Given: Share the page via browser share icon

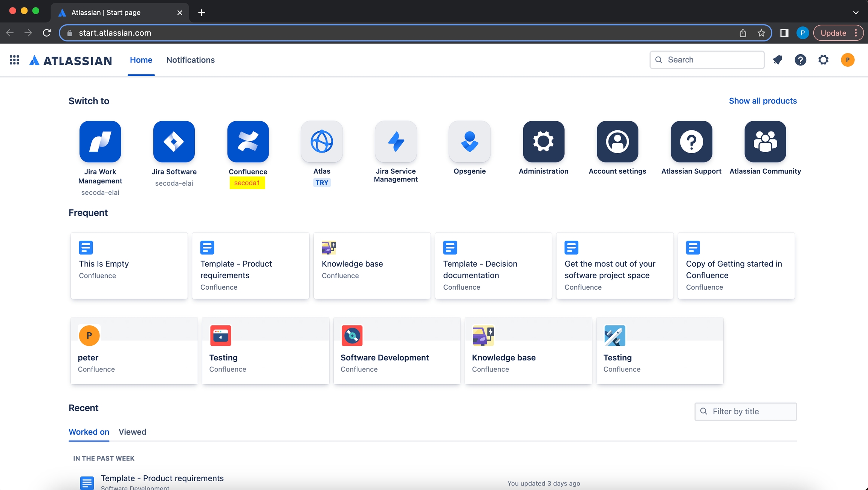Looking at the screenshot, I should tap(743, 33).
